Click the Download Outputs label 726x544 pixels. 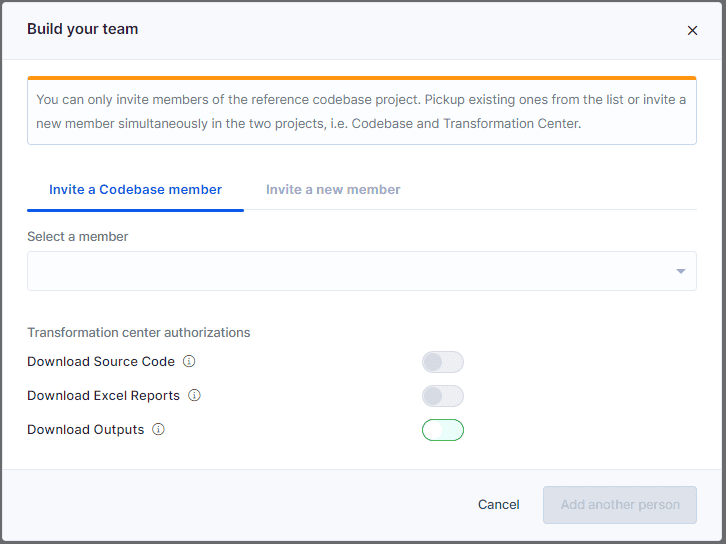pyautogui.click(x=86, y=430)
